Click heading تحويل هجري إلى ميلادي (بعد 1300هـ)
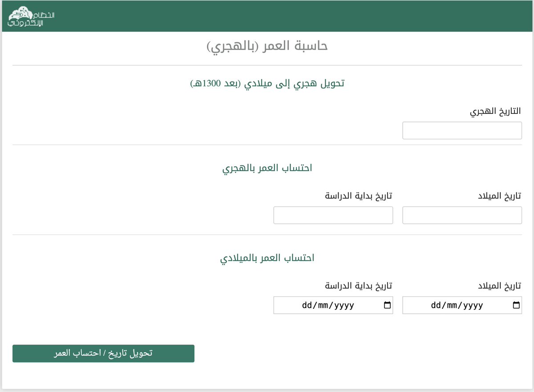Screen dimensions: 534x392 (x=267, y=84)
